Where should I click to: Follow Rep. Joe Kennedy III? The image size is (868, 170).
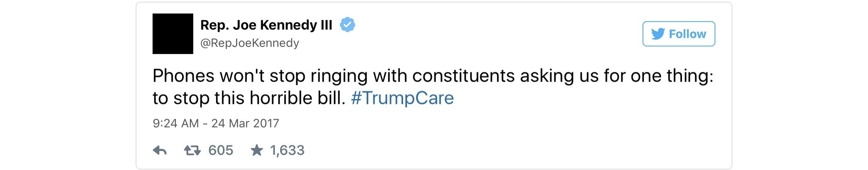pyautogui.click(x=679, y=34)
